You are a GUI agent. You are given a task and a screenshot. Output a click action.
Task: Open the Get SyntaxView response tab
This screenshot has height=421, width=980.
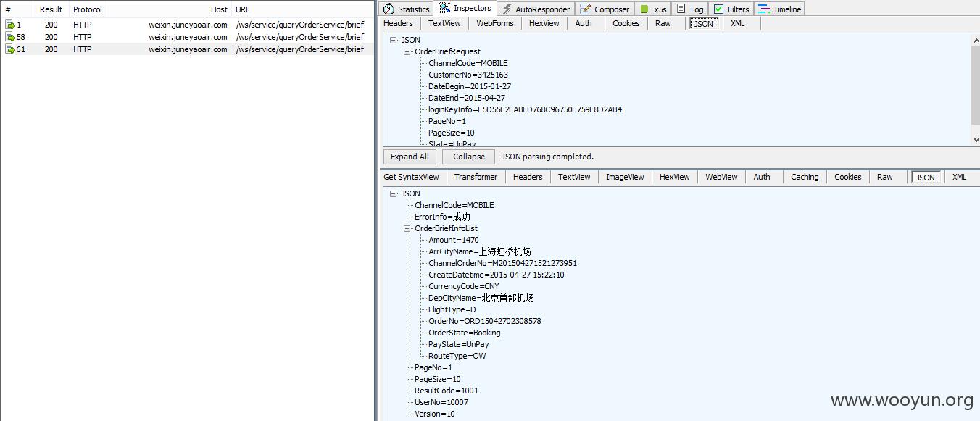411,177
